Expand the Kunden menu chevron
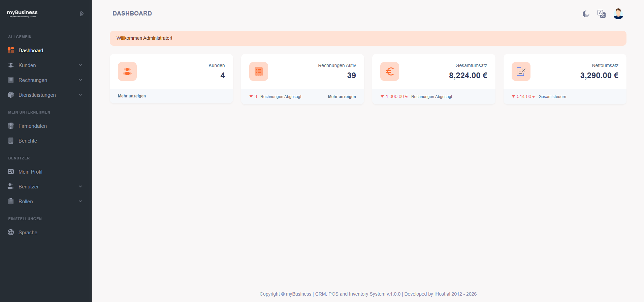The height and width of the screenshot is (302, 644). [80, 65]
